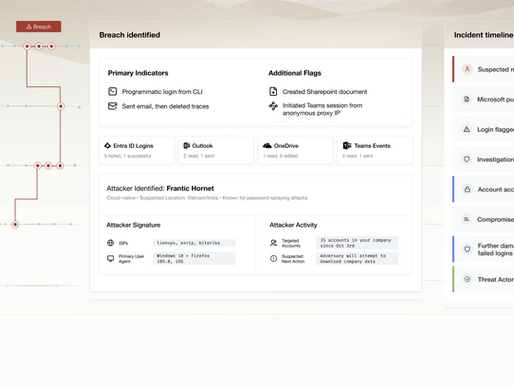Click the Attacker Activity heading
The image size is (514, 386).
[293, 225]
